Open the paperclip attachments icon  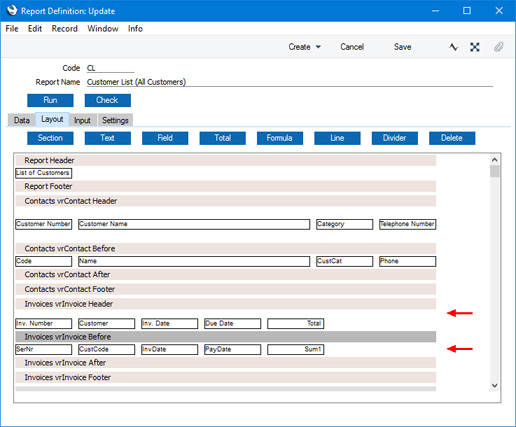[x=498, y=47]
